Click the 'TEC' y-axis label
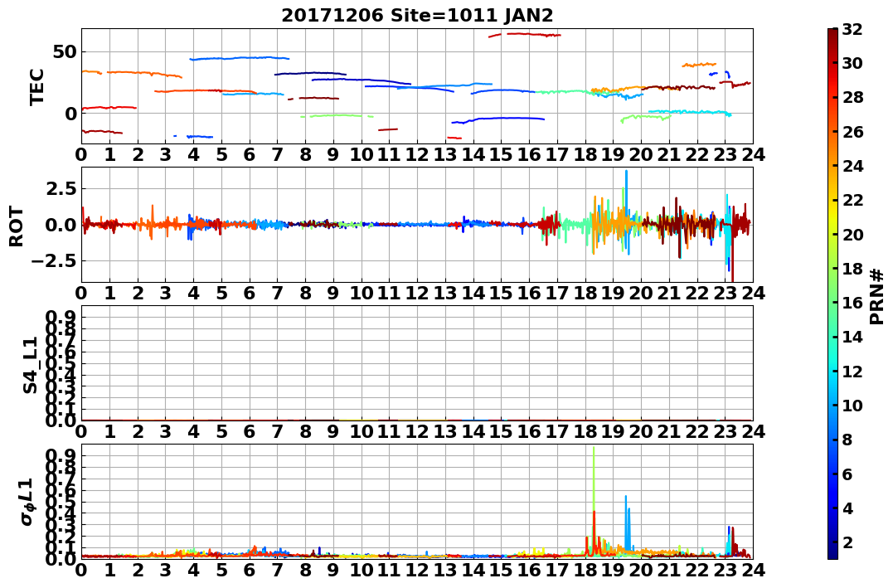Image resolution: width=893 pixels, height=588 pixels. [x=37, y=87]
